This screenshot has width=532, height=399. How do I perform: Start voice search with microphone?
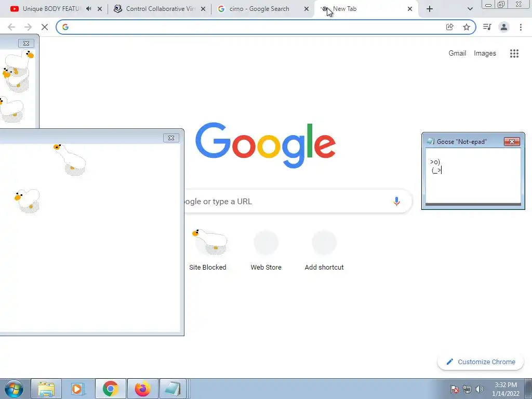pos(396,201)
